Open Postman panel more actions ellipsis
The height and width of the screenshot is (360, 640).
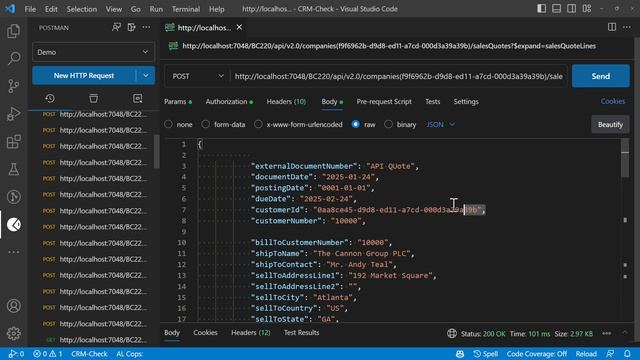point(146,27)
